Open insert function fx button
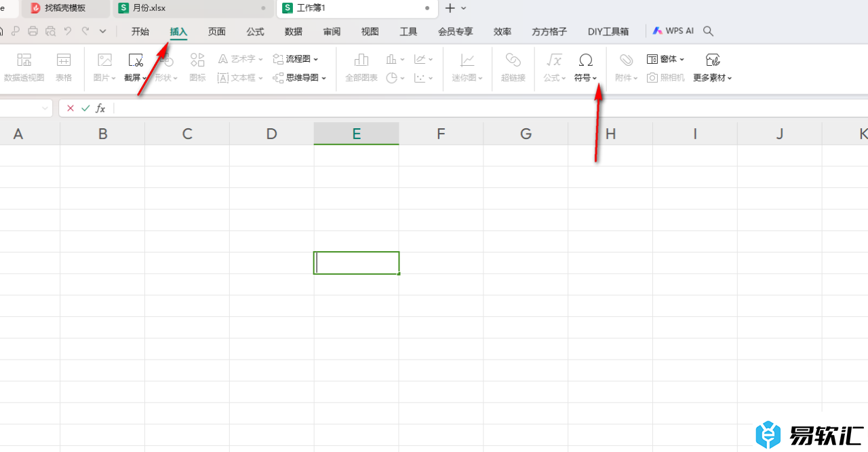This screenshot has width=868, height=452. (x=100, y=109)
